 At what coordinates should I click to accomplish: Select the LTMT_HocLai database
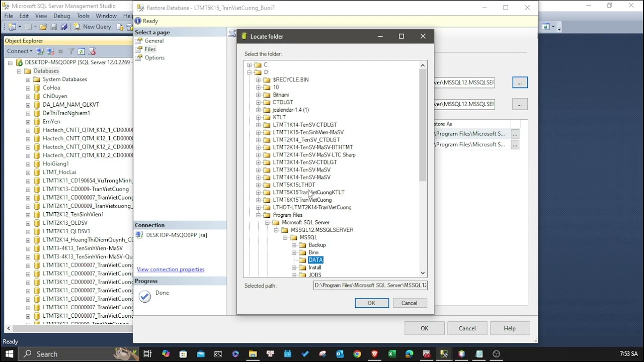point(59,172)
